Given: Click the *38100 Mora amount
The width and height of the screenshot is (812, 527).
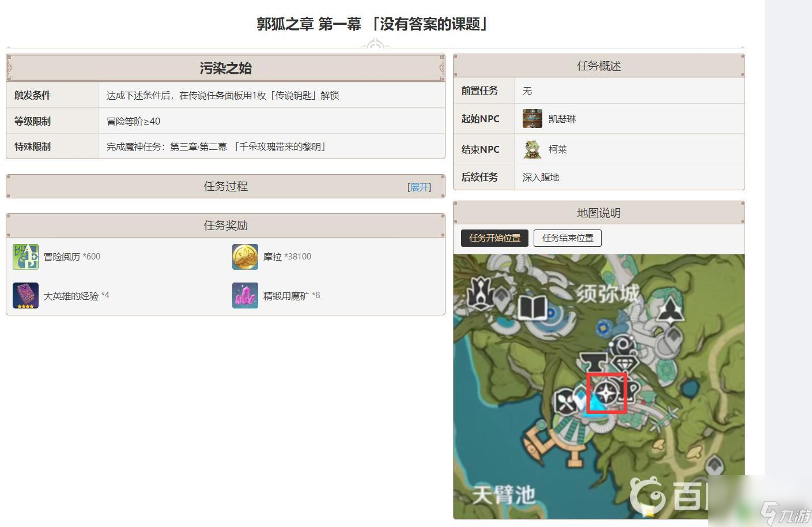Looking at the screenshot, I should click(x=297, y=257).
